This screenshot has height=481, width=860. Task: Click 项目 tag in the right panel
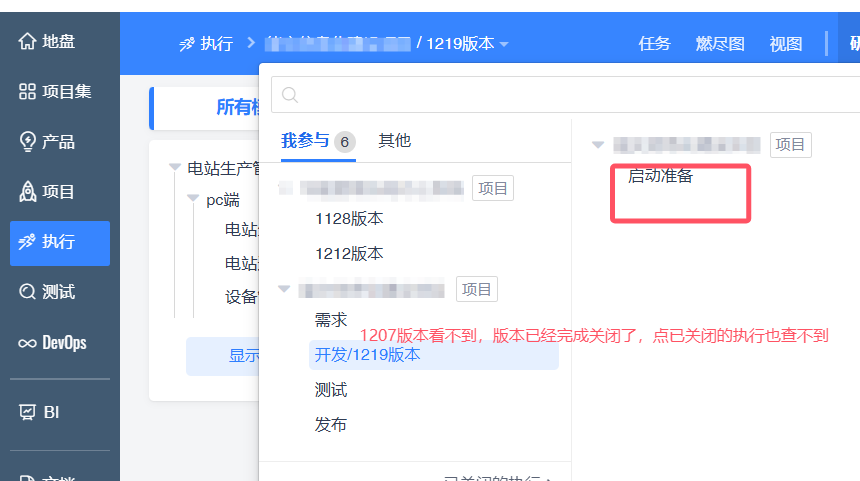[x=790, y=145]
